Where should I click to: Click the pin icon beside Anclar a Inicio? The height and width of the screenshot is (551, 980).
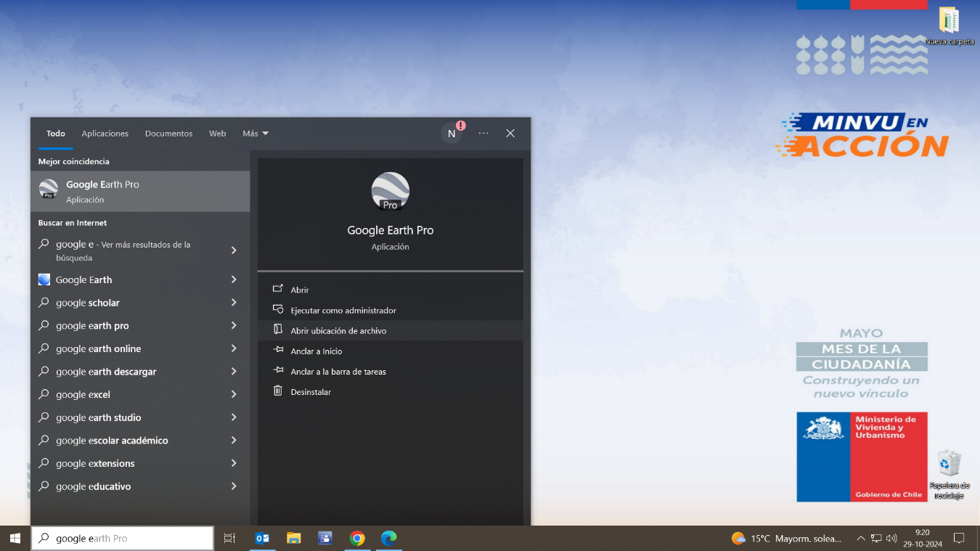pos(277,350)
